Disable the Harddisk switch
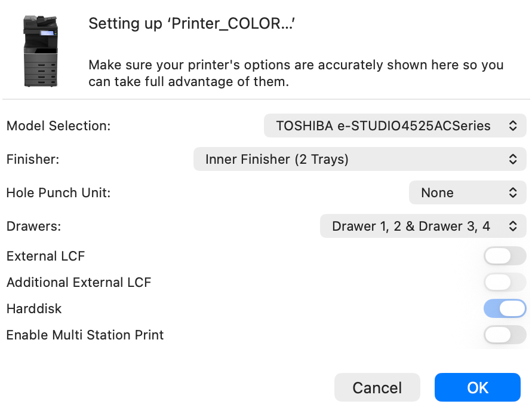Image resolution: width=532 pixels, height=410 pixels. coord(505,309)
